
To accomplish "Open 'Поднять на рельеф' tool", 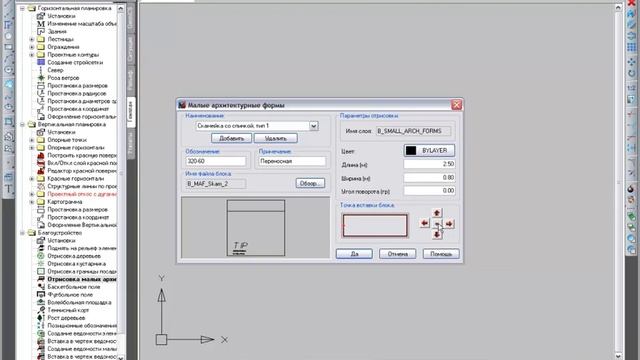I will (82, 248).
